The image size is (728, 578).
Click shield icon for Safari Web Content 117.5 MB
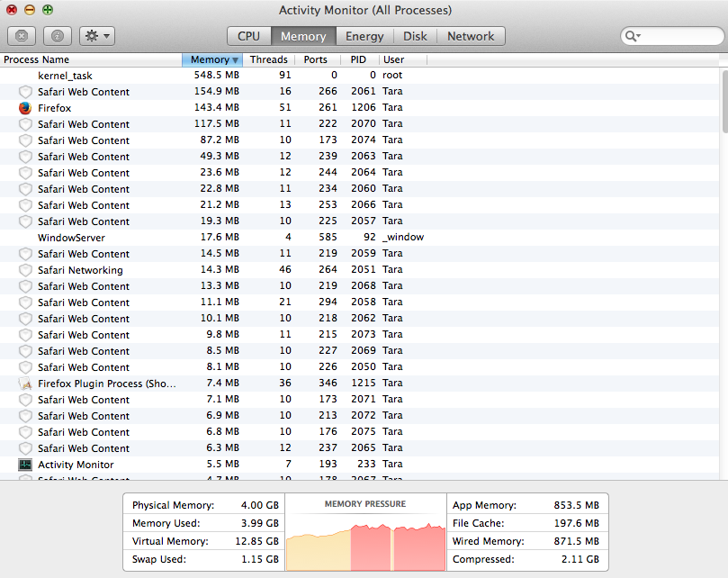[25, 124]
